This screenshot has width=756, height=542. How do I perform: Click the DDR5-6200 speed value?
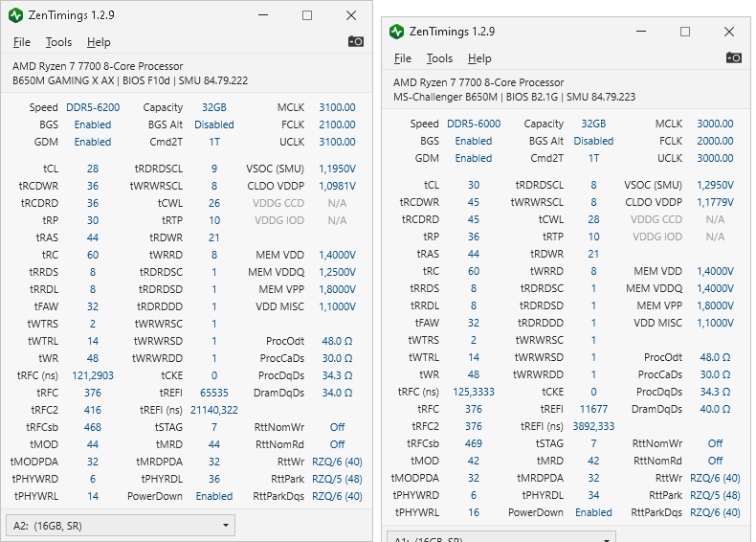point(93,108)
